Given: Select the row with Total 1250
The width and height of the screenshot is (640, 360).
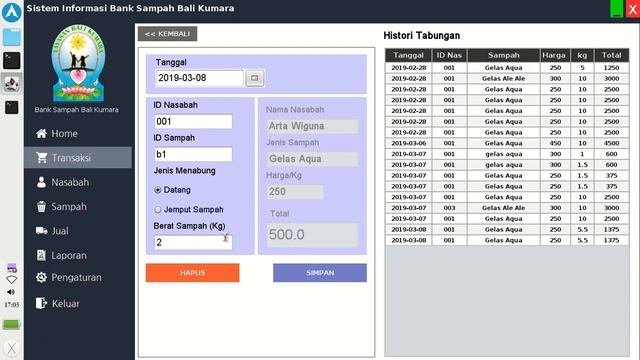Looking at the screenshot, I should pos(507,68).
